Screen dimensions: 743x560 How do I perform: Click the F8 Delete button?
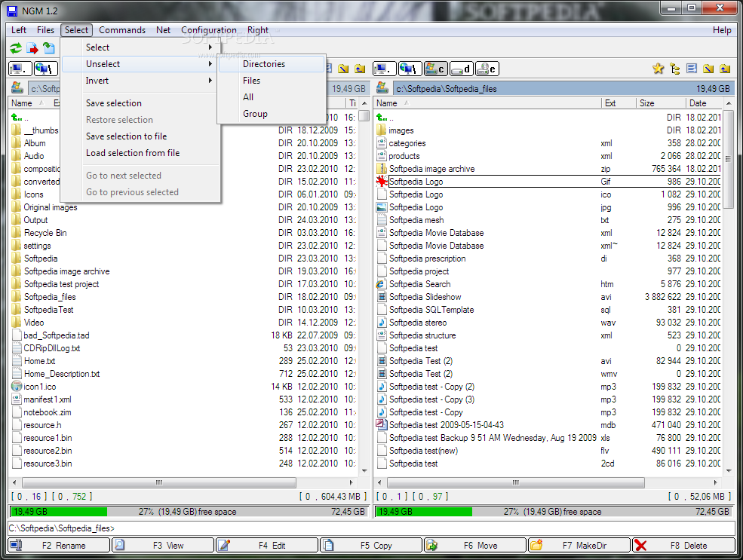[x=683, y=546]
